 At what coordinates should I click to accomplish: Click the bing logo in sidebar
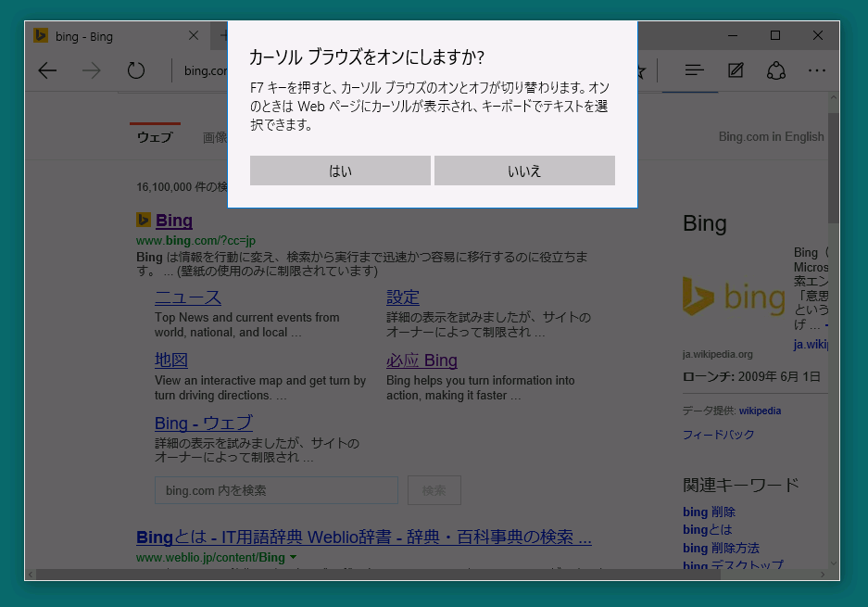(x=734, y=297)
